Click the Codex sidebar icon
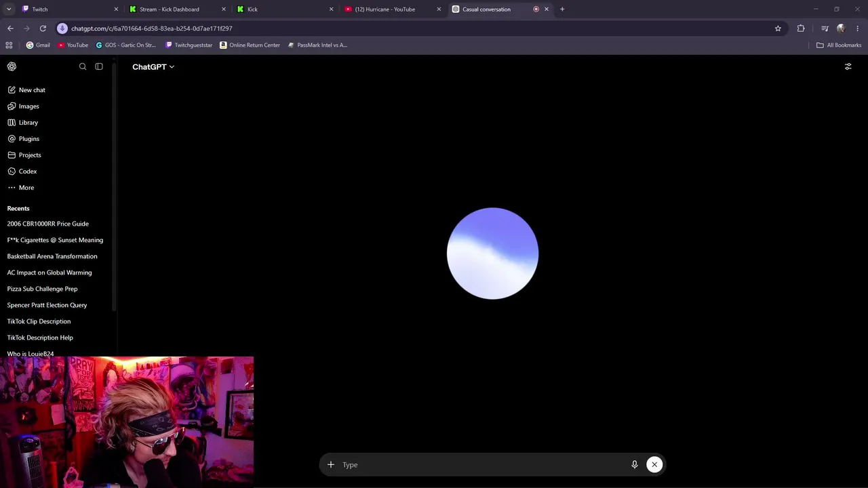868x488 pixels. click(12, 171)
